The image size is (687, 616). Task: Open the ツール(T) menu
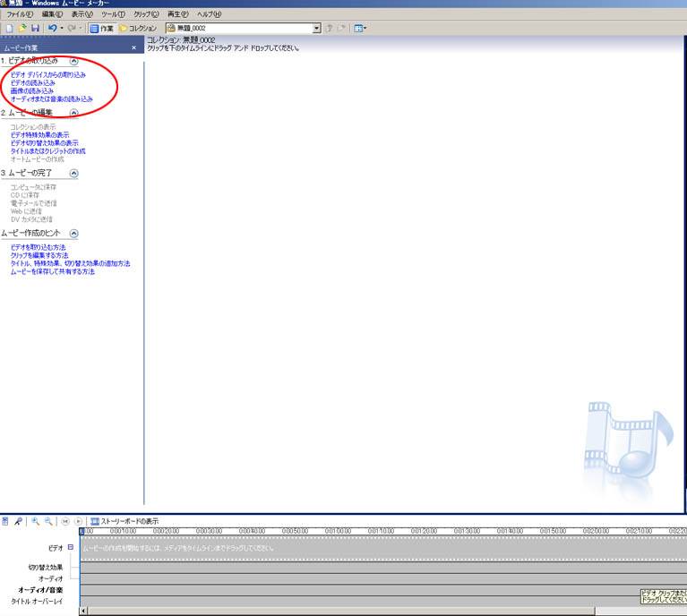pos(113,14)
